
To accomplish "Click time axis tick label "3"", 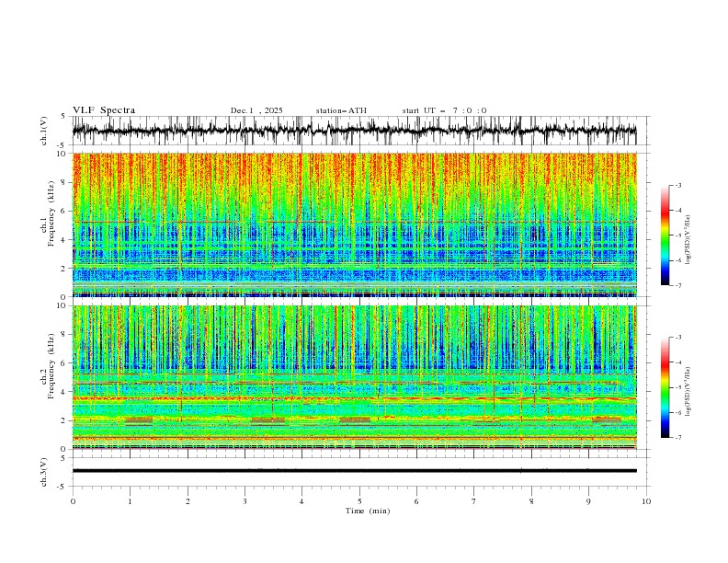I will click(x=245, y=501).
